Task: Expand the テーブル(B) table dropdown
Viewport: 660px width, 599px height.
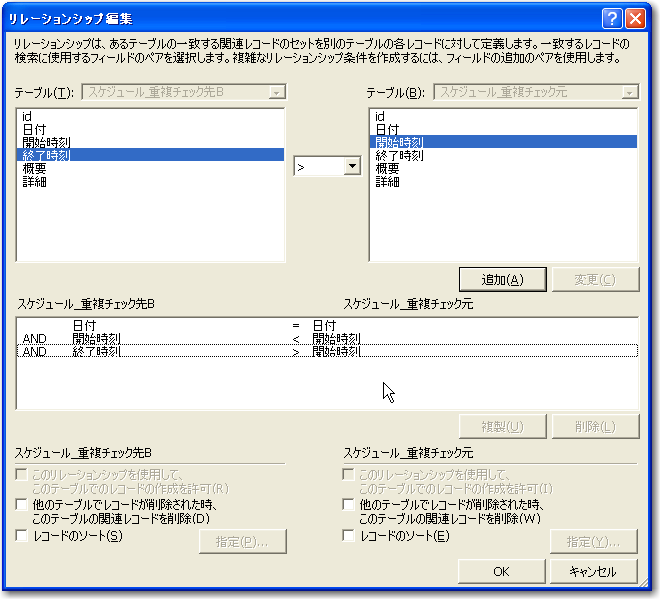Action: pos(629,92)
